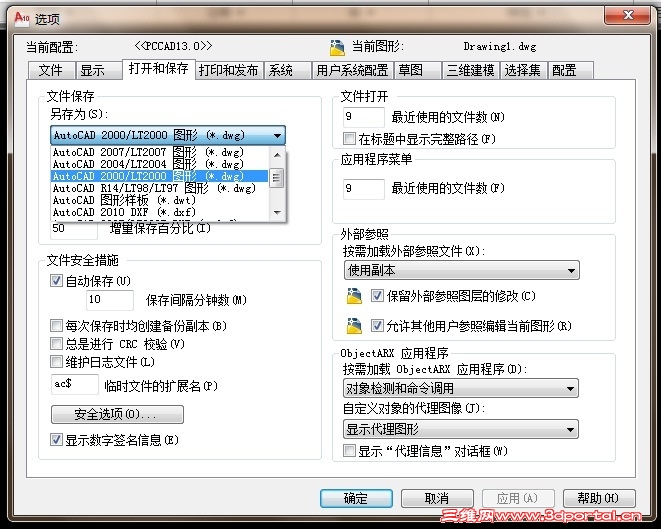Select the highlighted AutoCAD 2000/LT2000 list option
This screenshot has height=529, width=661.
160,176
